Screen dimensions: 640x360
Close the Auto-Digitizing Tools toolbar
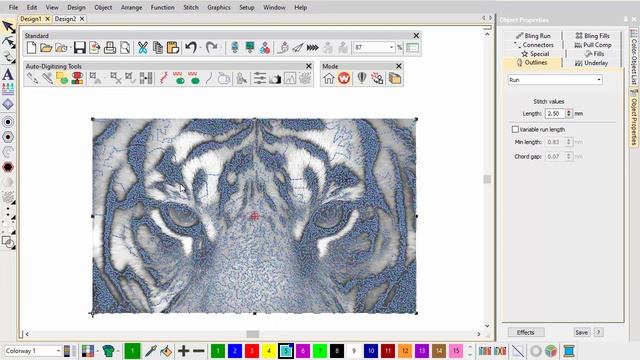point(309,66)
